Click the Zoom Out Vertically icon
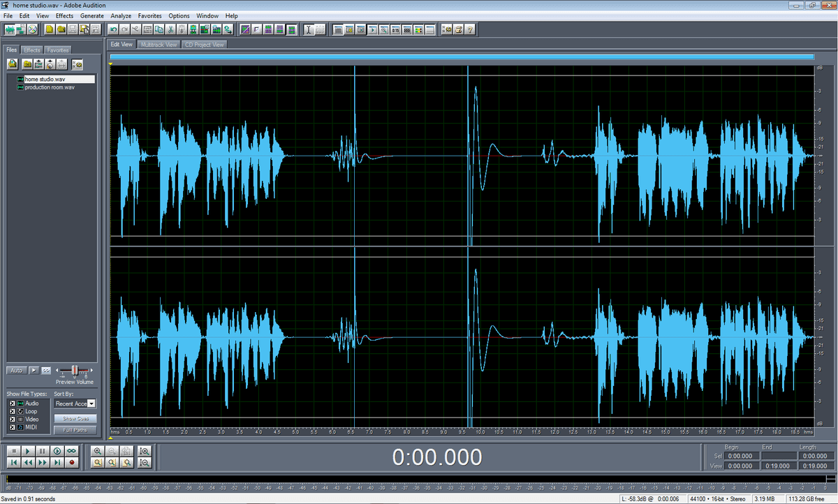 (x=145, y=462)
